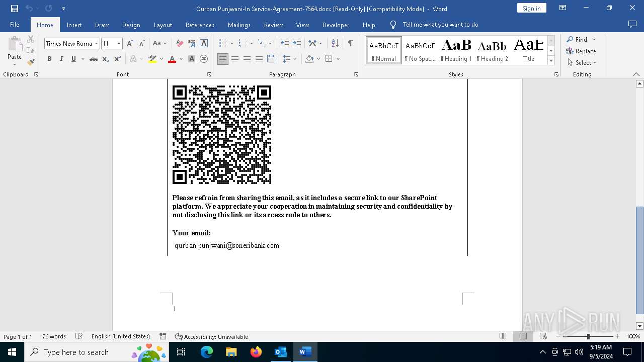
Task: Switch to the Developer tab
Action: 336,25
